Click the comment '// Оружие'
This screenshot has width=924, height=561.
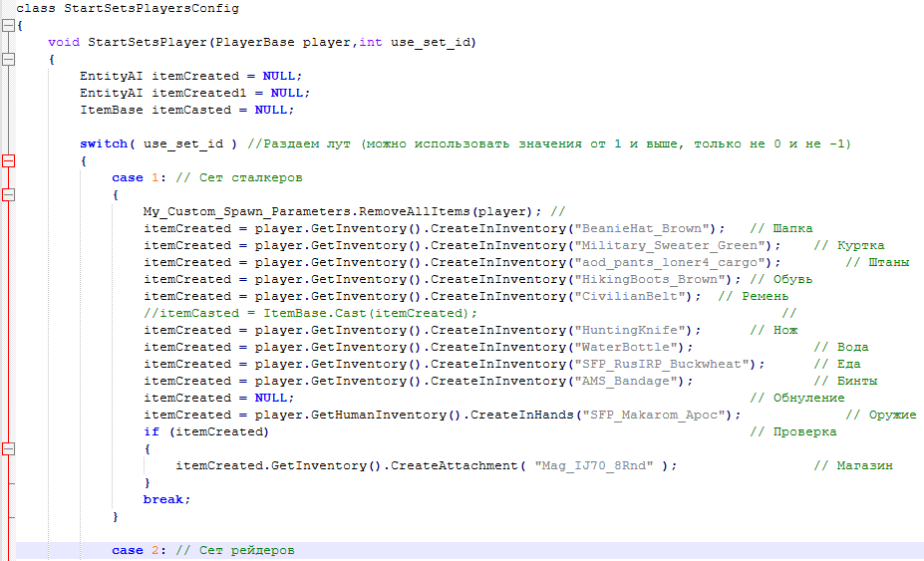coord(880,416)
